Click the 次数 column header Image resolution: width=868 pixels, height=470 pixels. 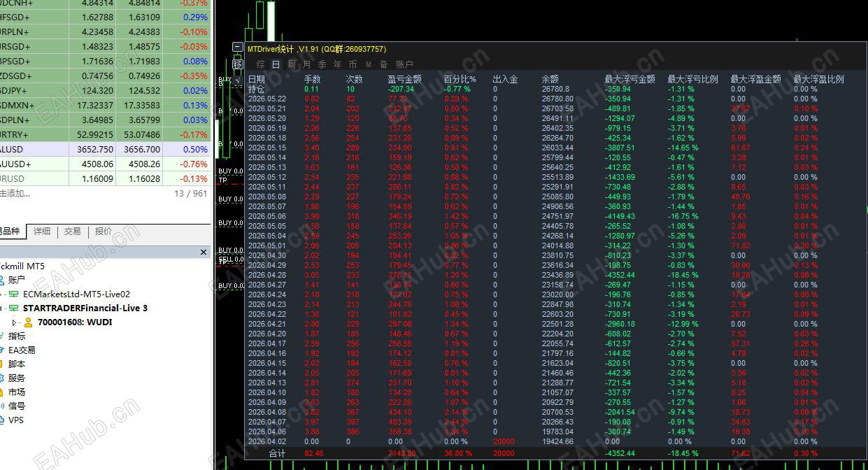pos(355,80)
